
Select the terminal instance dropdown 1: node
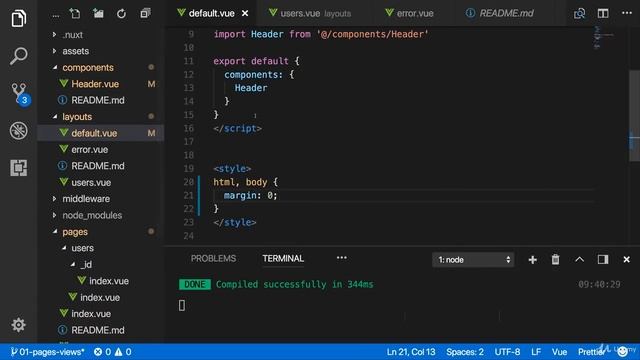click(x=473, y=260)
